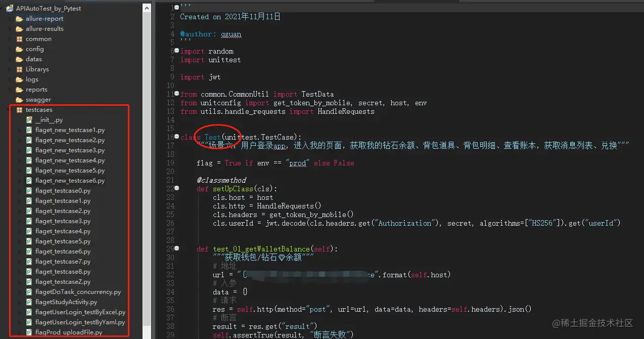The width and height of the screenshot is (644, 339).
Task: Click the flaget_testcase0.py file icon
Action: point(29,191)
